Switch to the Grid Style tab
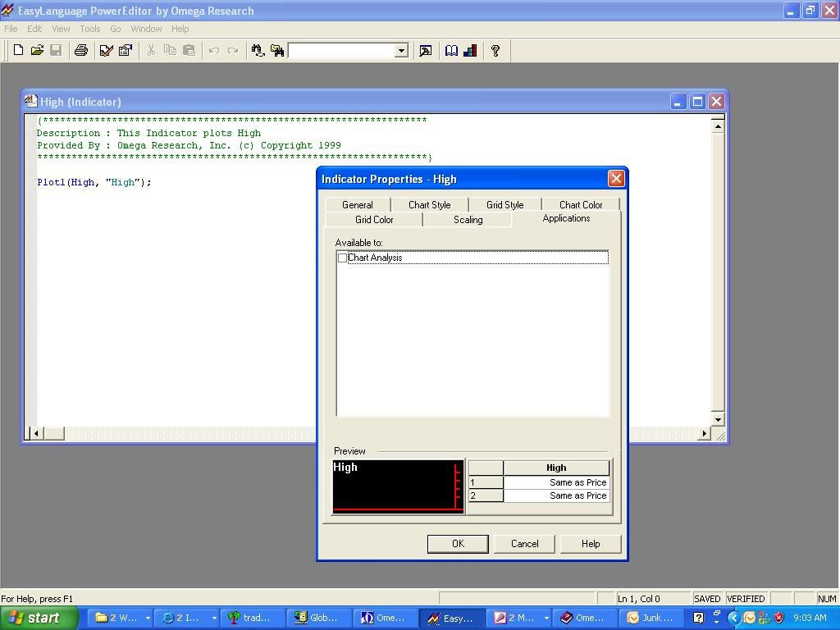Image resolution: width=840 pixels, height=630 pixels. pos(504,204)
